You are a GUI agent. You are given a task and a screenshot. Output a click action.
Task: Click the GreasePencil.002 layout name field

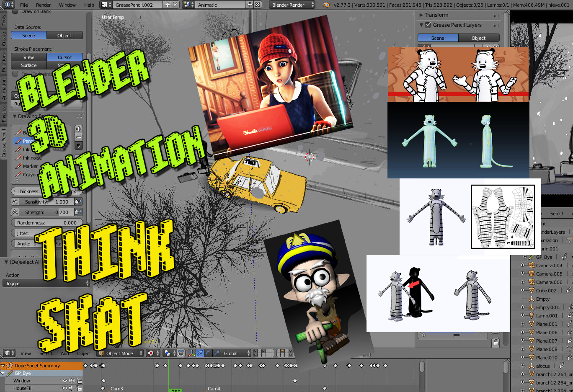tap(138, 5)
